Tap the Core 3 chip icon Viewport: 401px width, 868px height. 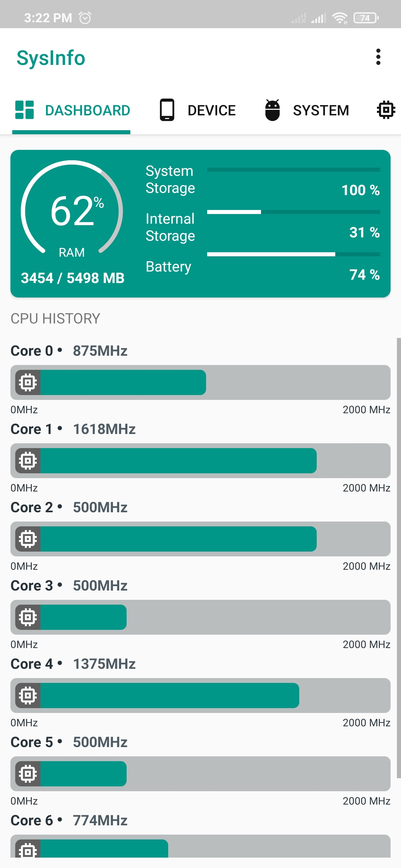pos(28,617)
